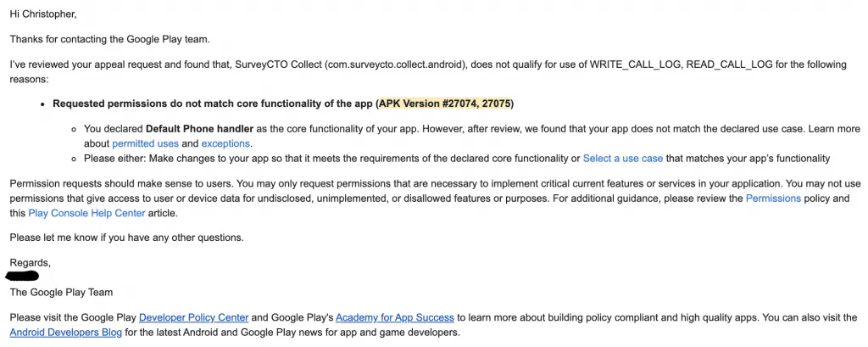The width and height of the screenshot is (868, 347).
Task: Open the 'Android Developers Blog' link
Action: click(66, 333)
